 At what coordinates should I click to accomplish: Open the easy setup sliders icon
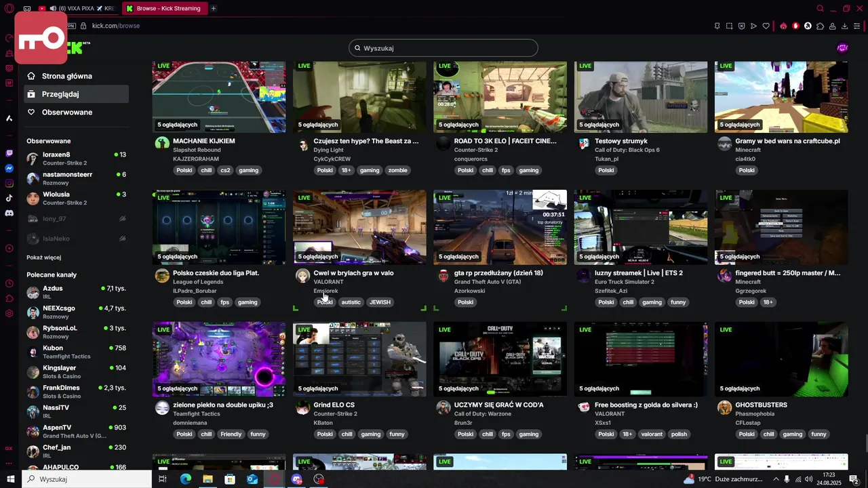[x=858, y=26]
